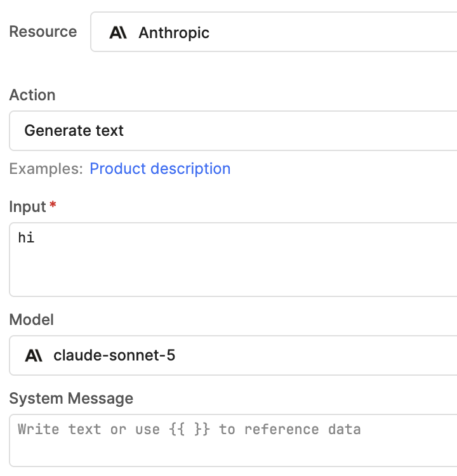Viewport: 457px width, 476px height.
Task: Click the Input field label
Action: point(28,207)
